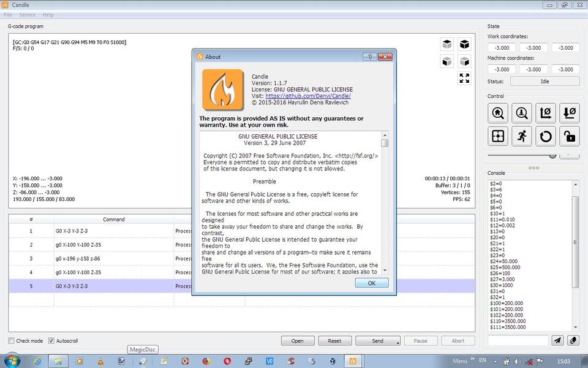
Task: Click the Open button to load G-code
Action: [298, 340]
